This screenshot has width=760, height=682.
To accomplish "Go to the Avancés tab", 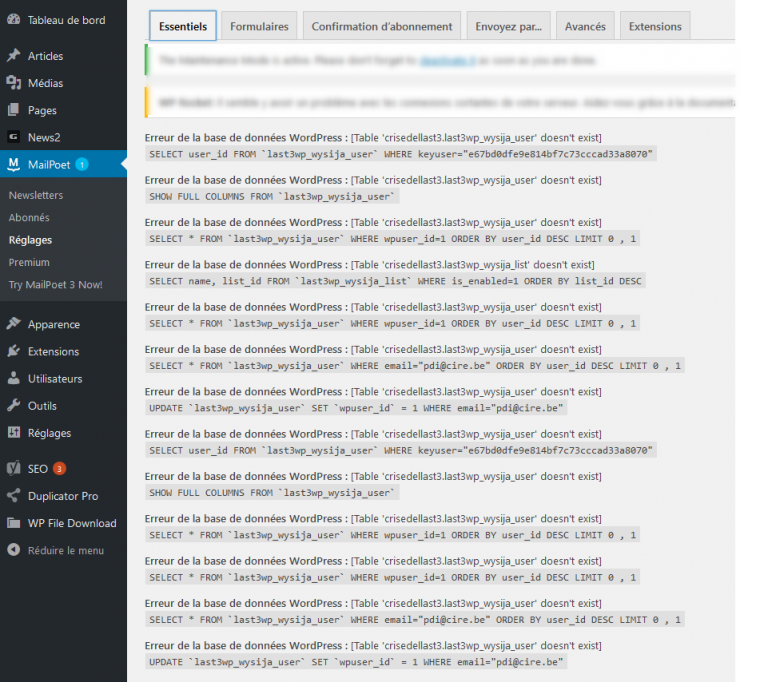I will coord(585,26).
